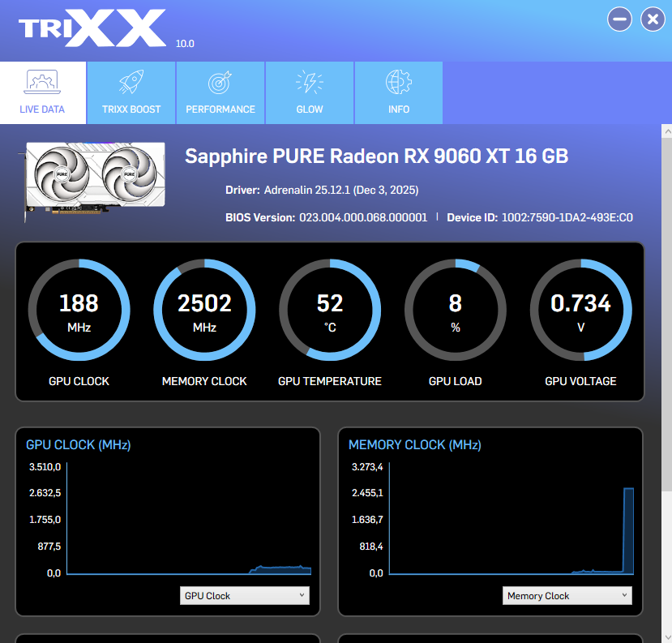Click the memory clock spike in graph
This screenshot has height=643, width=672.
[x=628, y=530]
